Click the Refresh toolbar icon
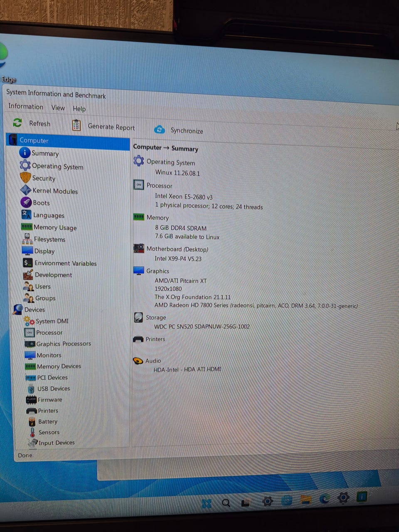Screen dimensions: 399x532 click(x=17, y=123)
